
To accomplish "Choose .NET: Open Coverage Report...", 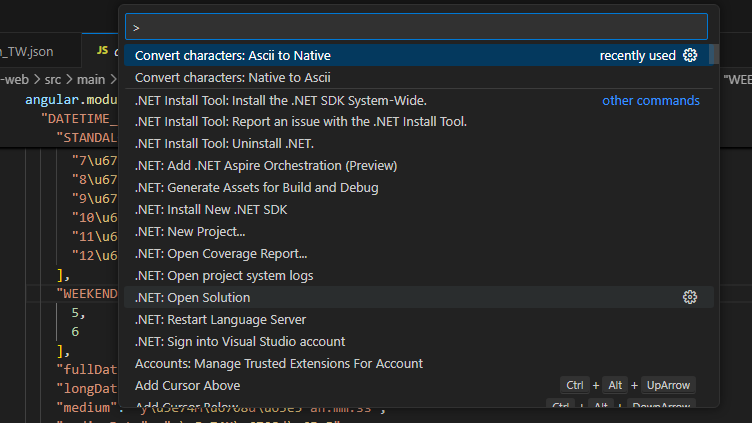I will pos(419,254).
